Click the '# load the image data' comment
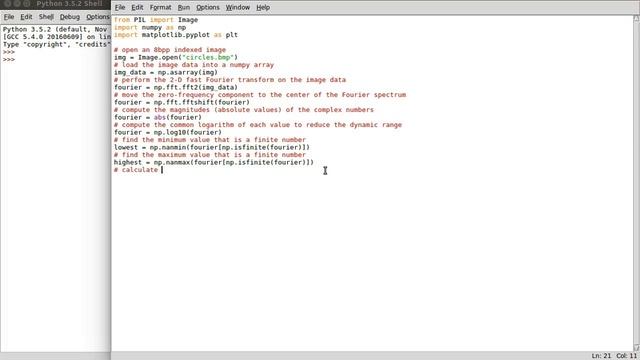Screen dimensions: 640x360 pos(194,65)
